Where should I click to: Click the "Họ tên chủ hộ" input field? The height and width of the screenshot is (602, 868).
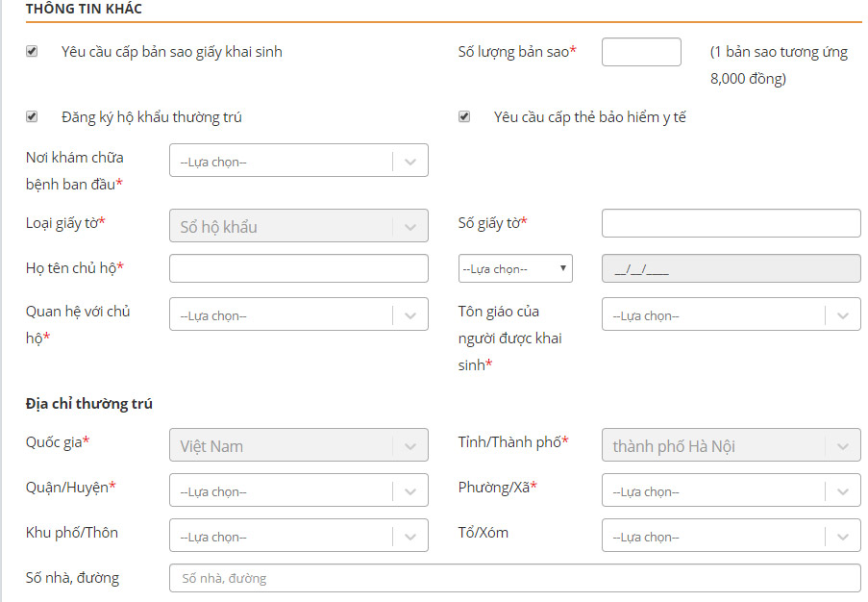coord(298,268)
